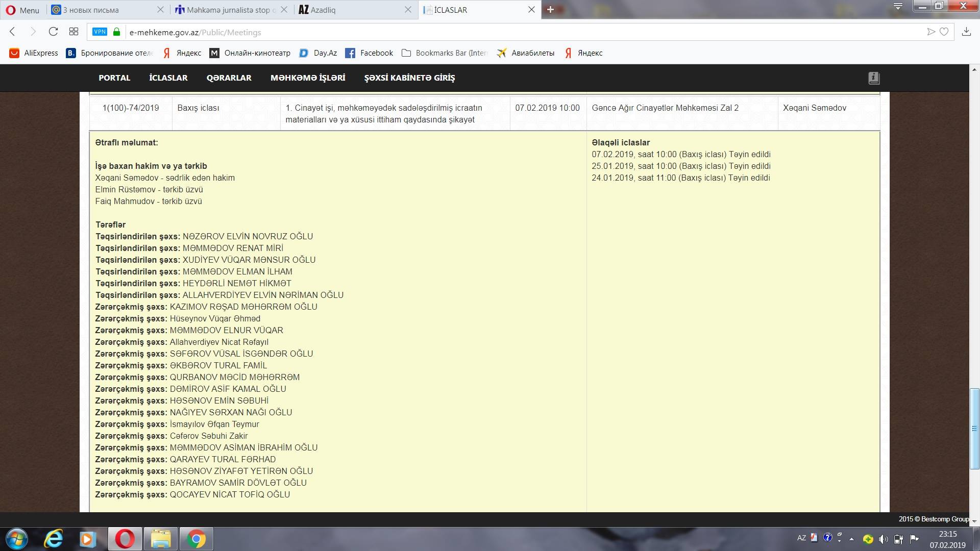Click the book info icon on site header
This screenshot has height=551, width=980.
point(873,78)
